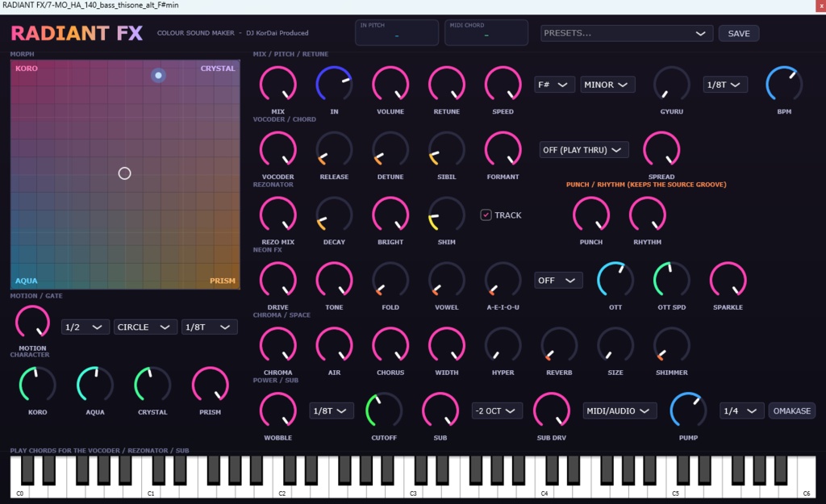Click the SAVE button
826x504 pixels.
tap(739, 33)
